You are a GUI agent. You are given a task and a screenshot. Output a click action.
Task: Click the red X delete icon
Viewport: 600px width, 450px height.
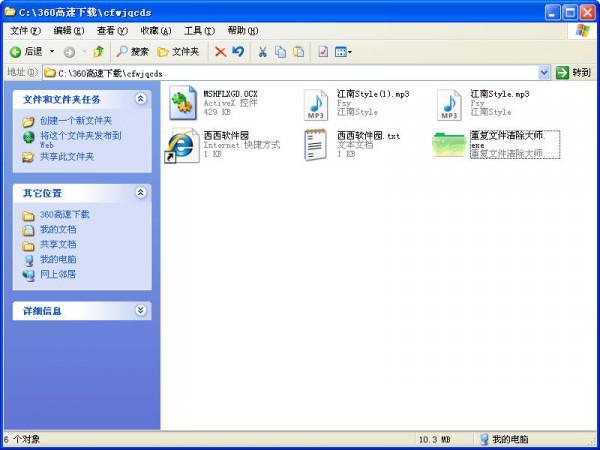pos(220,52)
